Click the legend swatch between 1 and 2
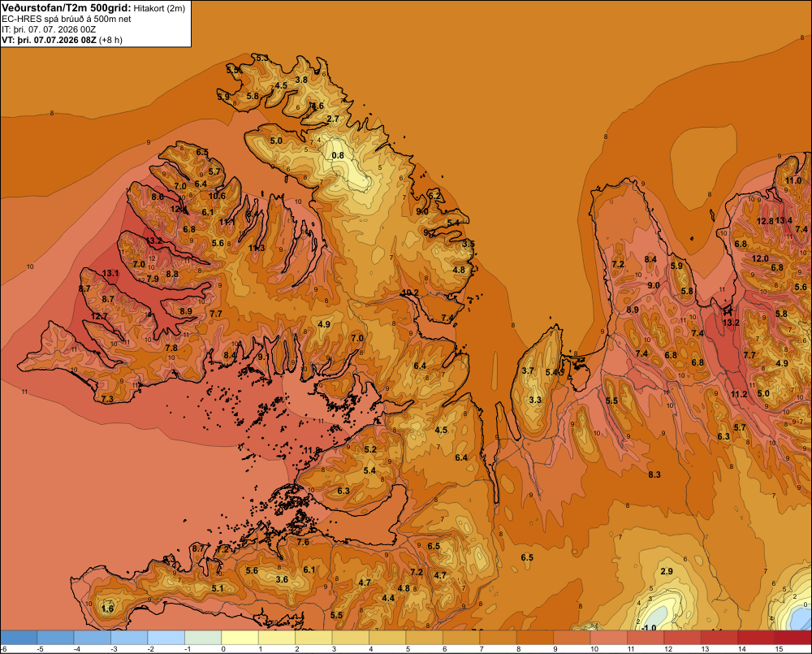Viewport: 812px width, 654px height. [277, 638]
